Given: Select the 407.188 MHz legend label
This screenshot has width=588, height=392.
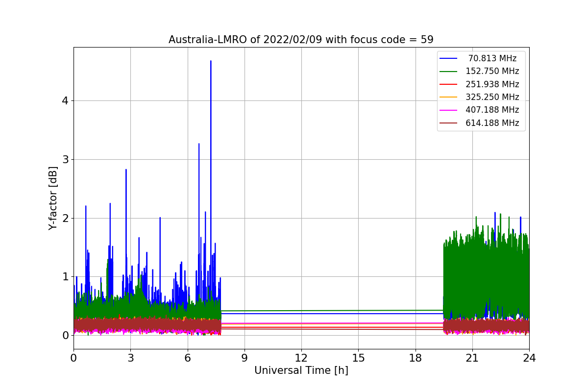Looking at the screenshot, I should pos(492,110).
